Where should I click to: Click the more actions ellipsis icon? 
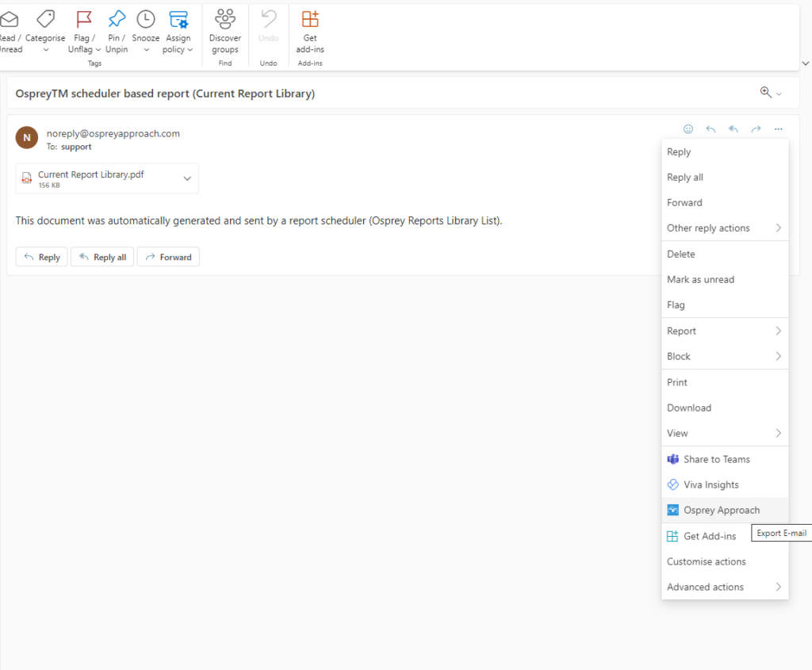[x=779, y=129]
